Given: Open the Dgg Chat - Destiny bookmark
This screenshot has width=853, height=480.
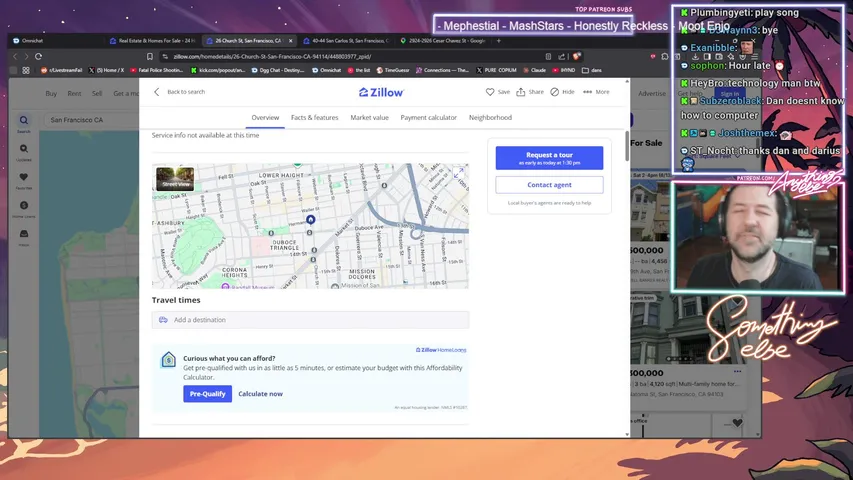Looking at the screenshot, I should pos(277,70).
